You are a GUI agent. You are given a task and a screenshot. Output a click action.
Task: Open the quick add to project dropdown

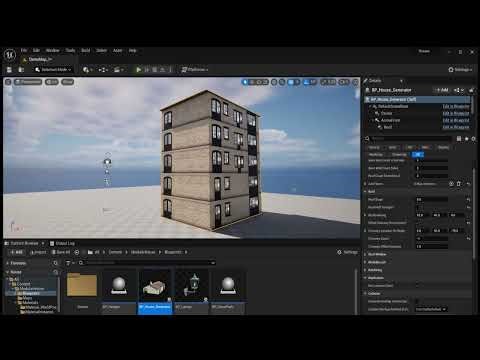click(x=88, y=70)
